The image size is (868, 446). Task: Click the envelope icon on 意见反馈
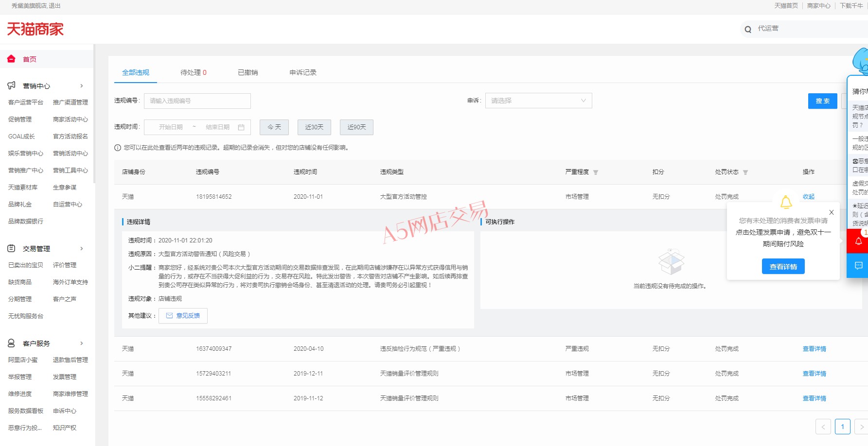point(170,316)
